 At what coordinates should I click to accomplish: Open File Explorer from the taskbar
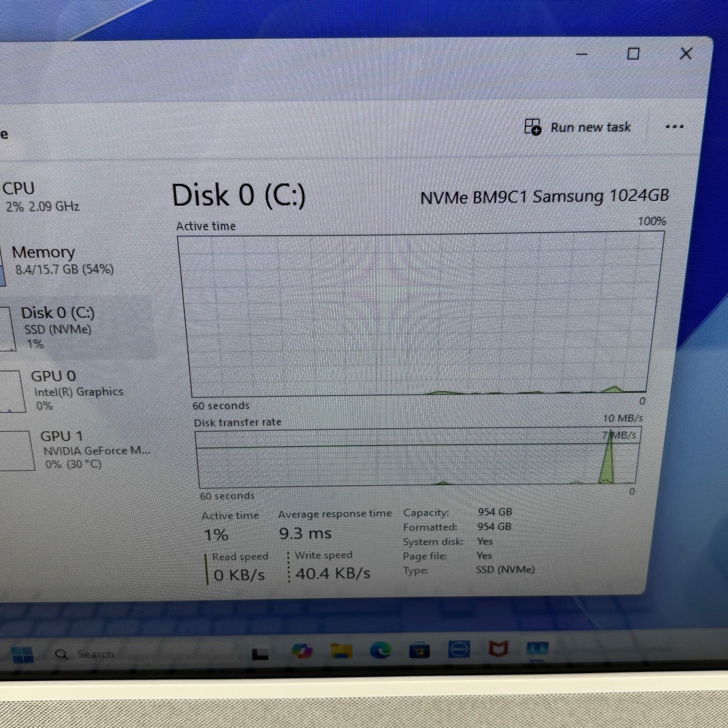click(x=341, y=651)
